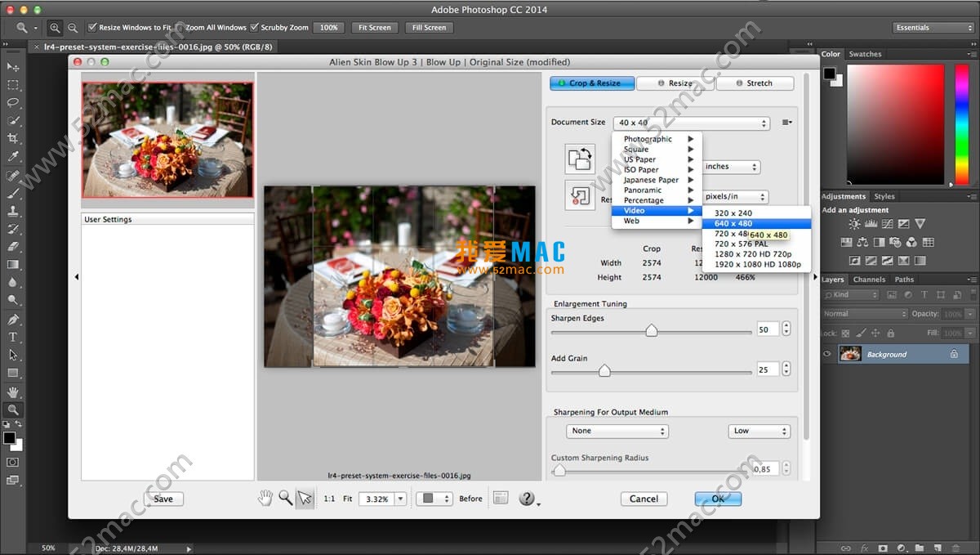
Task: Open the None sharpening medium dropdown
Action: pyautogui.click(x=617, y=431)
